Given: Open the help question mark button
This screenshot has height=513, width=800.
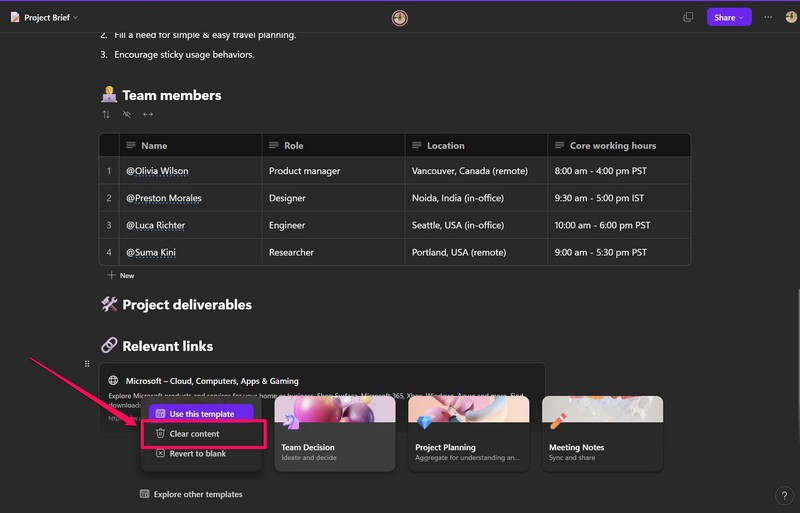Looking at the screenshot, I should (783, 495).
